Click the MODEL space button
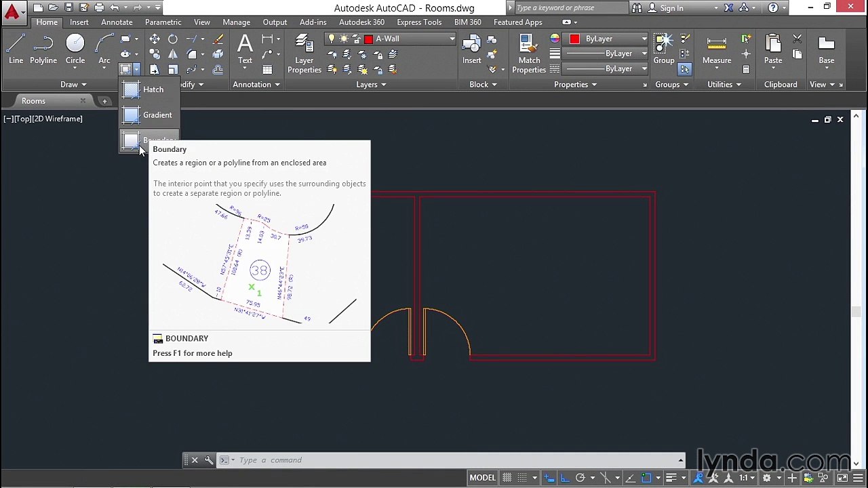The width and height of the screenshot is (868, 488). click(483, 478)
